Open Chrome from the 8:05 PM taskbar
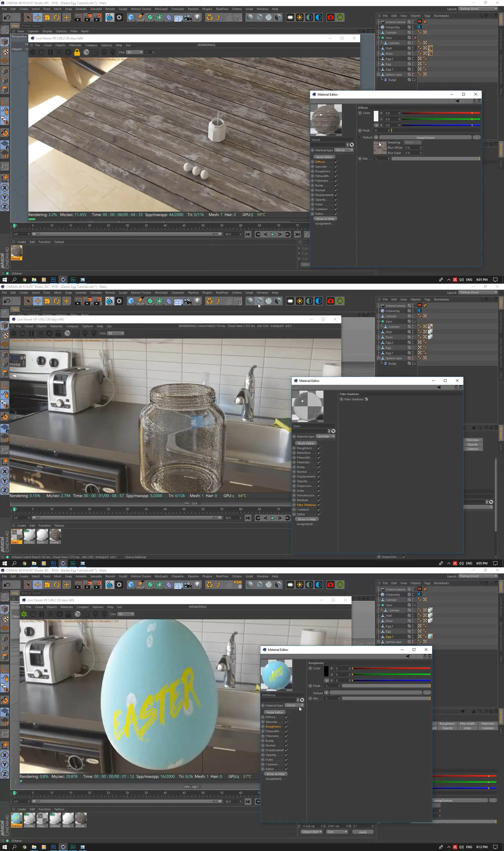This screenshot has width=504, height=851. [x=24, y=563]
